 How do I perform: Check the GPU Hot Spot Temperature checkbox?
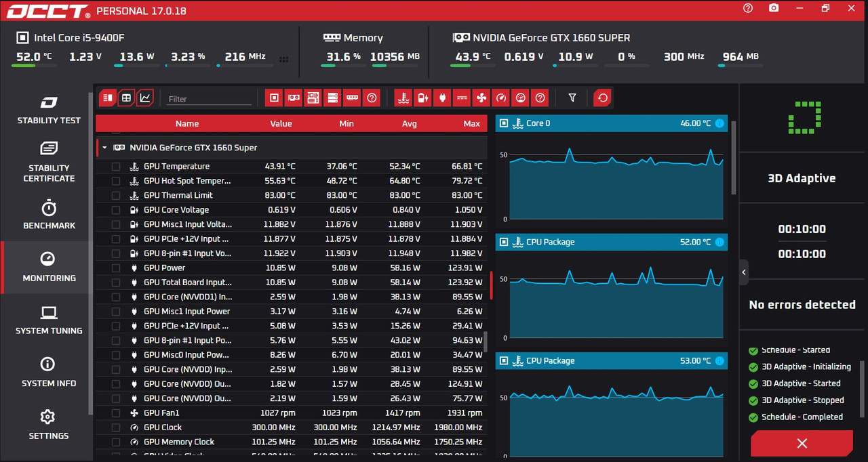[x=116, y=181]
